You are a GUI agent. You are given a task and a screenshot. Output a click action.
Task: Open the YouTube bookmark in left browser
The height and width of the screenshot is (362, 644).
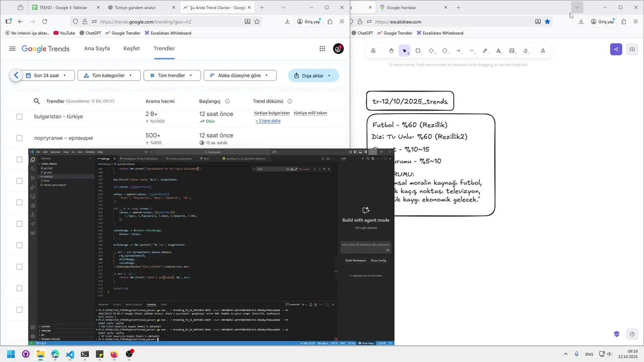(64, 33)
